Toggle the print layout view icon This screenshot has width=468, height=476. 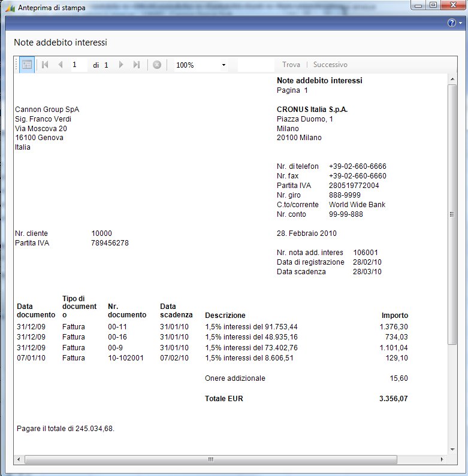click(27, 65)
